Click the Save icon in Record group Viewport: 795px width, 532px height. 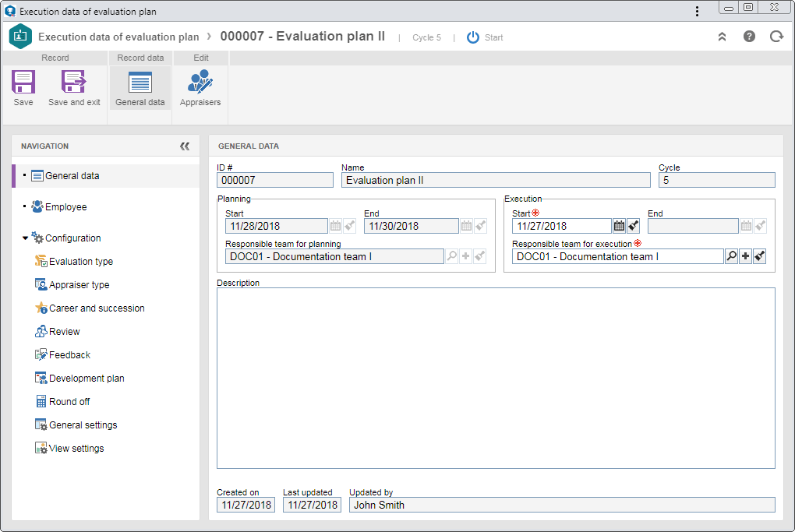click(23, 82)
